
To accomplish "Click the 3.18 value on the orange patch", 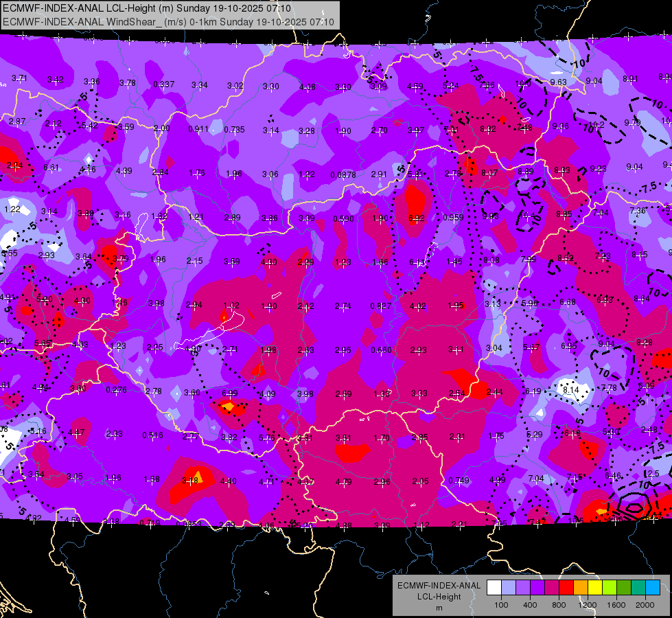I will pos(190,481).
